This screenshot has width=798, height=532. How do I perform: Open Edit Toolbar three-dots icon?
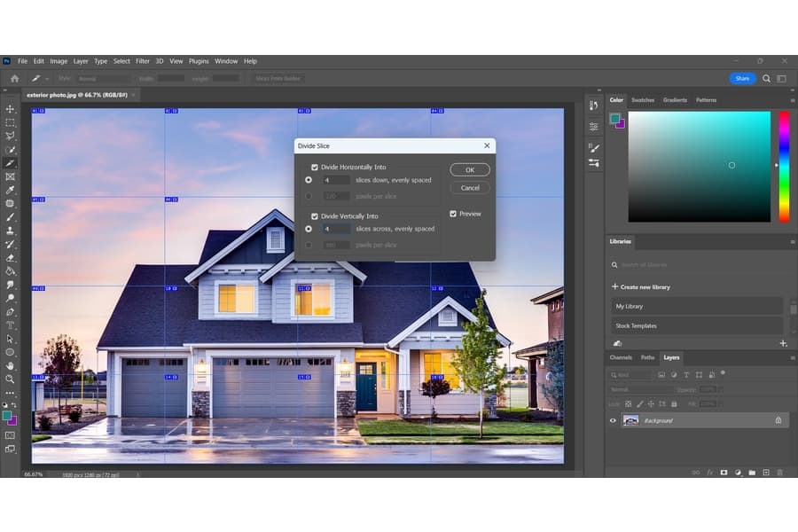pyautogui.click(x=10, y=393)
